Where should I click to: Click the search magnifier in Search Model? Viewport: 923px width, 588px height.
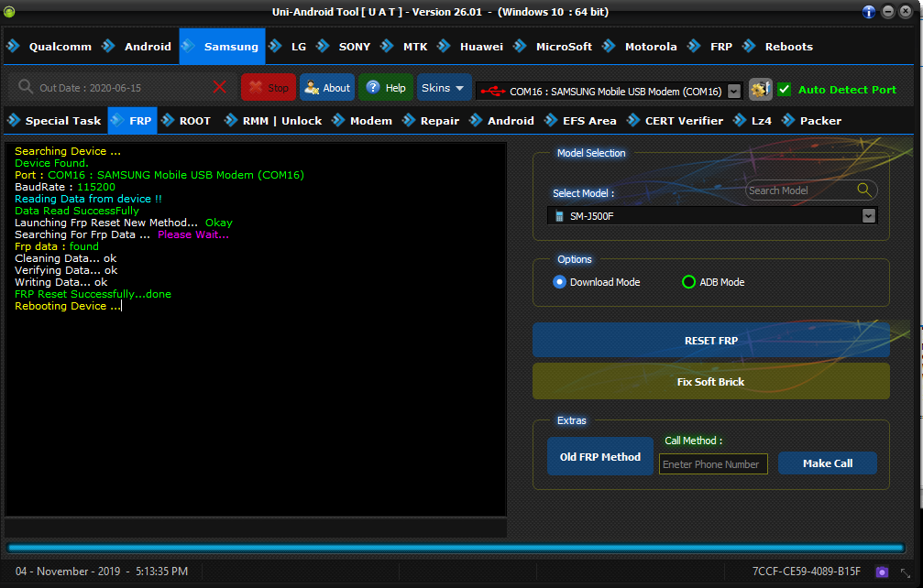pyautogui.click(x=864, y=190)
